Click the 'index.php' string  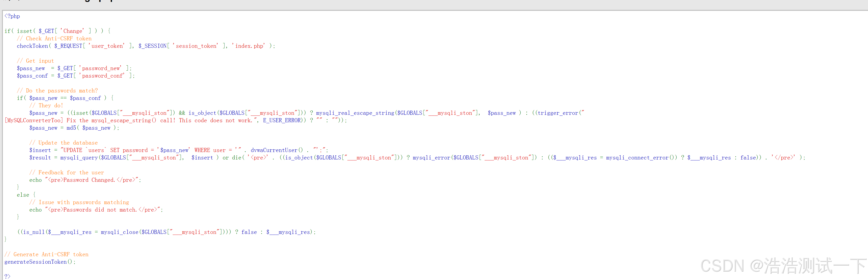[x=249, y=46]
